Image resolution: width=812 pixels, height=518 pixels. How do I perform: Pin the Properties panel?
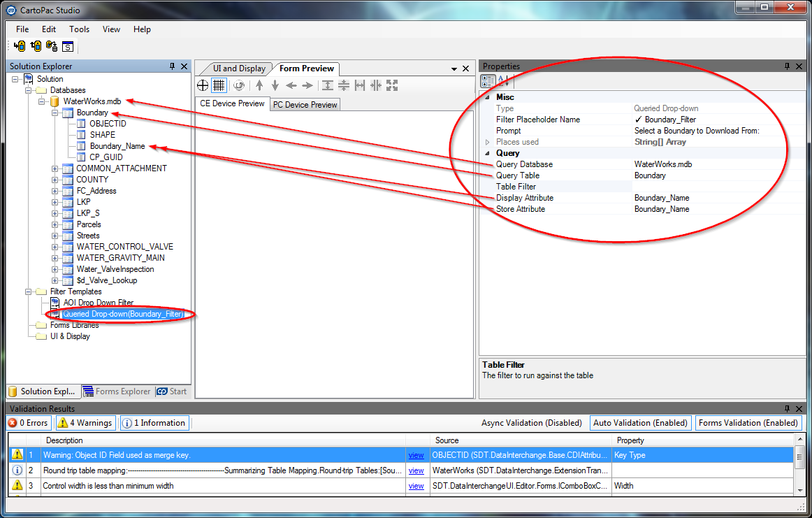click(x=787, y=66)
